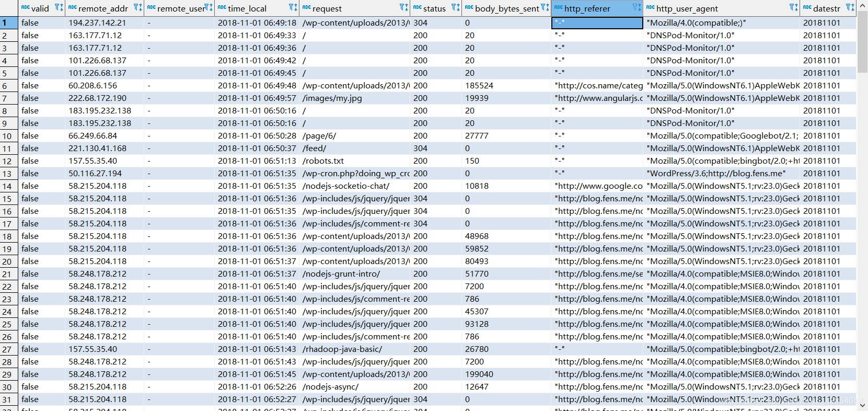868x411 pixels.
Task: Click time cell 2018-11-01 06:51:13
Action: coord(257,161)
